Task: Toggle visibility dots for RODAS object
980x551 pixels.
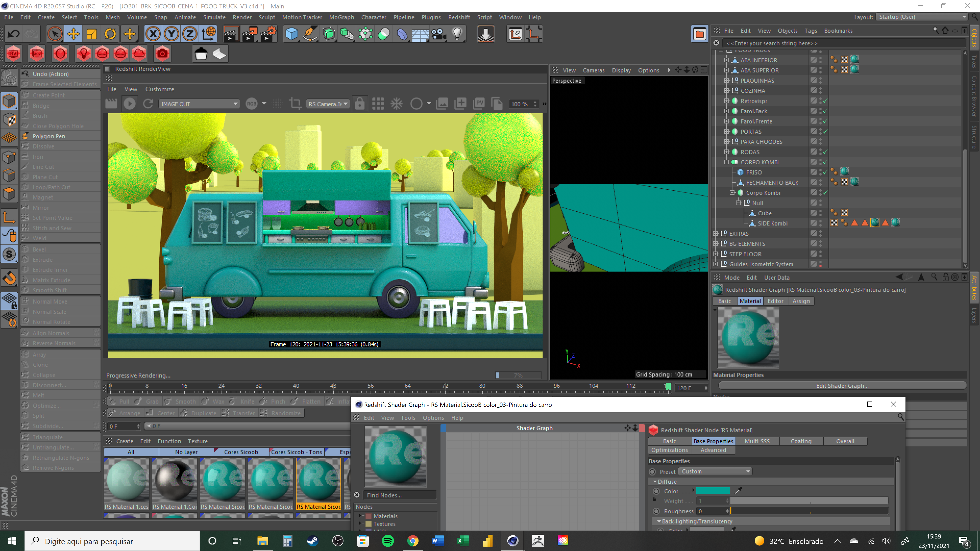Action: tap(820, 152)
